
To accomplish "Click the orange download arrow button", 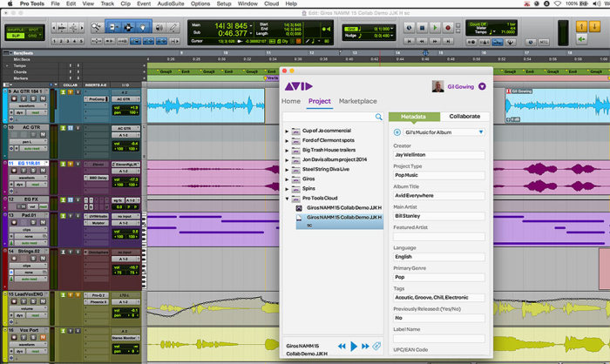I will pos(594,26).
